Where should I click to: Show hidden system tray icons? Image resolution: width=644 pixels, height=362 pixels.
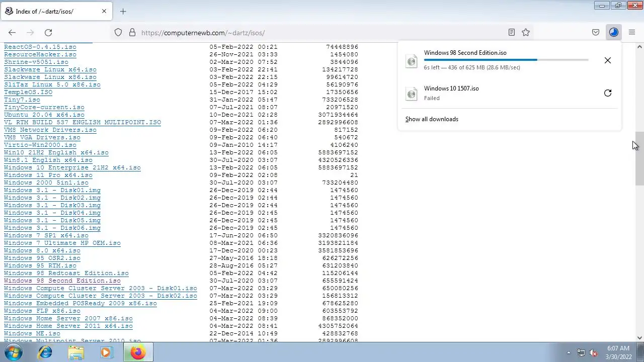coord(569,352)
